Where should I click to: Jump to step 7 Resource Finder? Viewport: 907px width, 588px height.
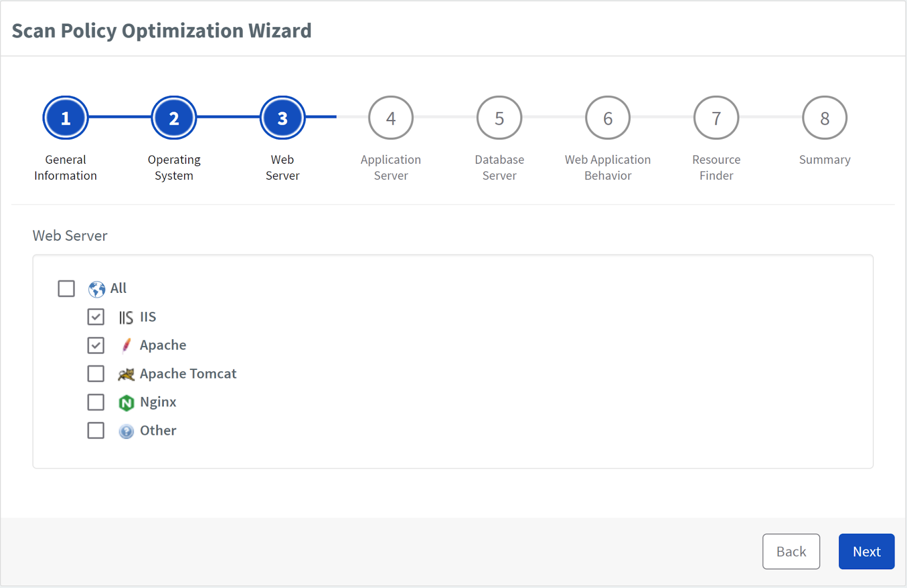point(717,118)
